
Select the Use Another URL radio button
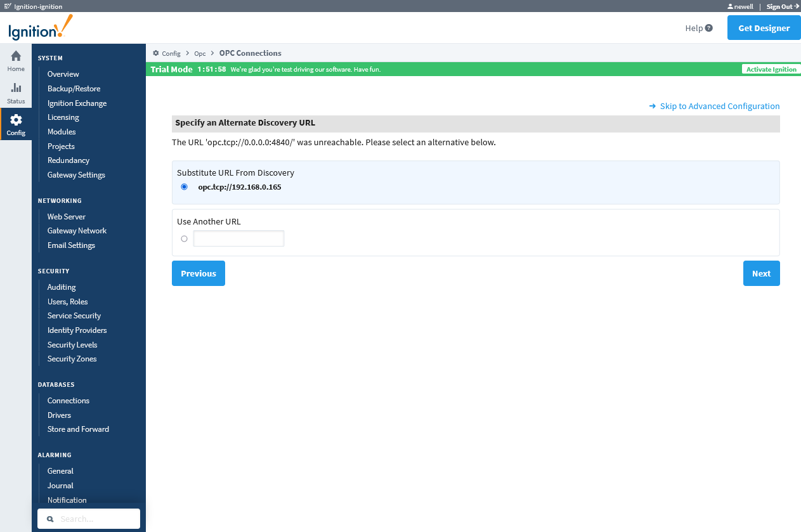tap(185, 239)
